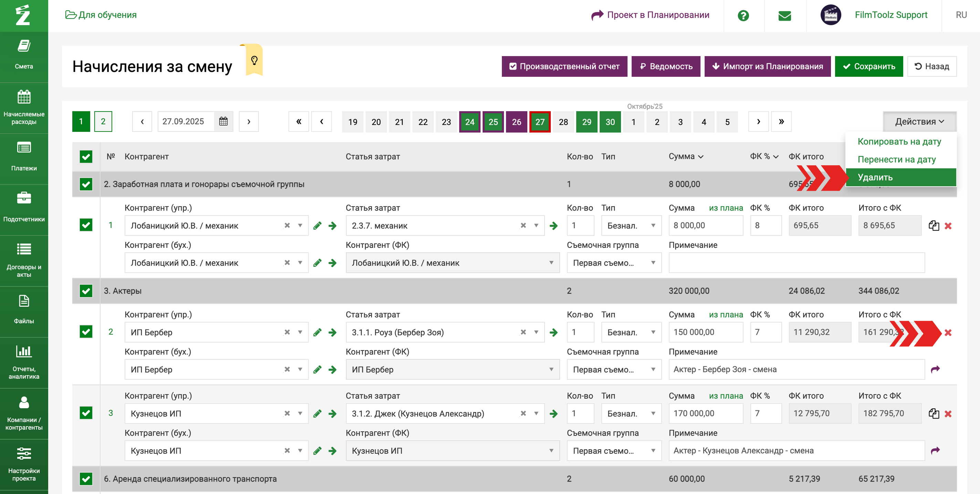This screenshot has width=980, height=494.
Task: Uncheck the 3. Актеры group checkbox
Action: click(x=86, y=291)
